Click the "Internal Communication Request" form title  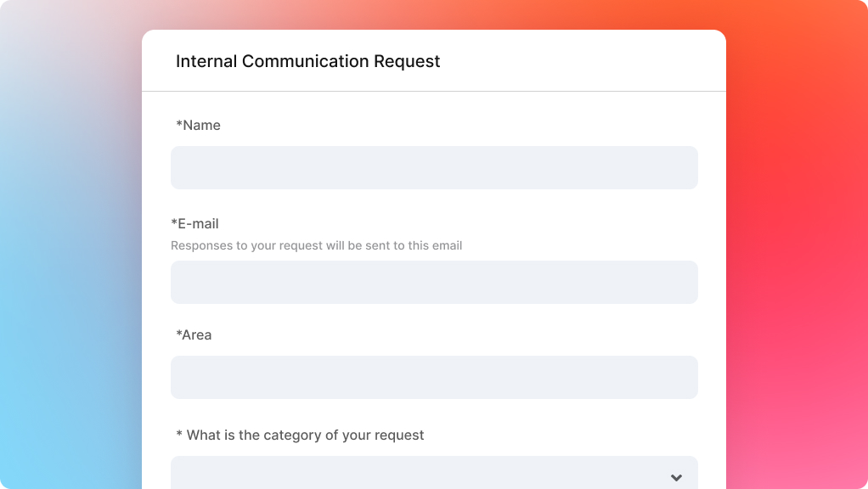[x=307, y=61]
